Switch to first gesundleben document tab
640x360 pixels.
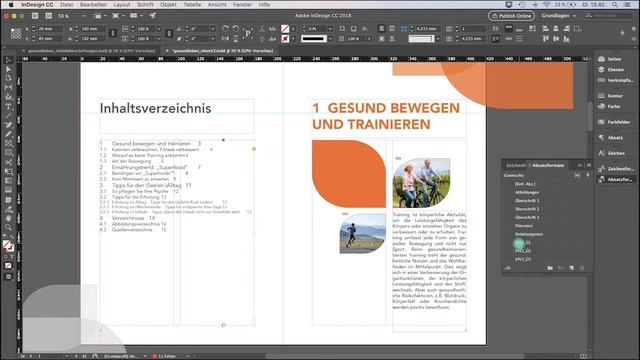coord(91,51)
